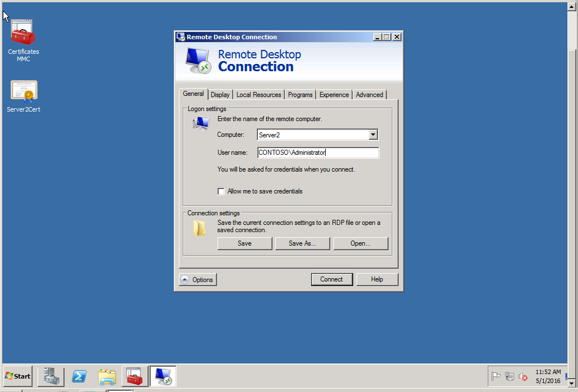The width and height of the screenshot is (578, 392).
Task: Click the Help button
Action: [377, 279]
